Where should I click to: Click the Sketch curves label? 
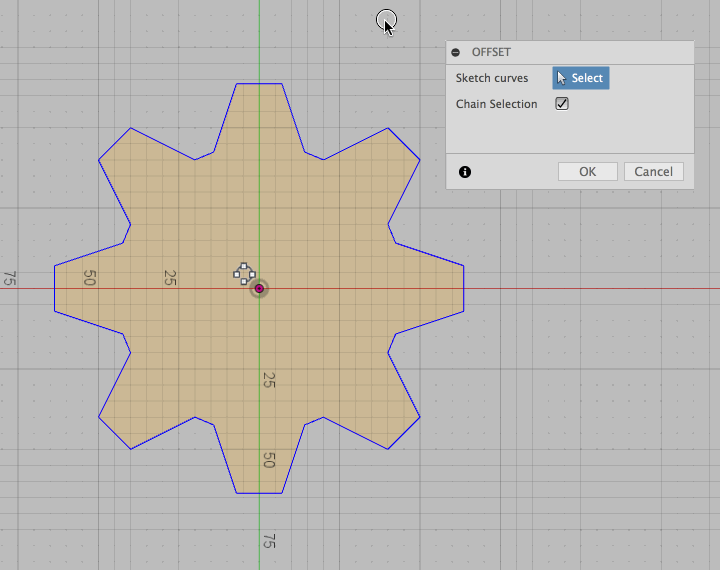(x=492, y=78)
